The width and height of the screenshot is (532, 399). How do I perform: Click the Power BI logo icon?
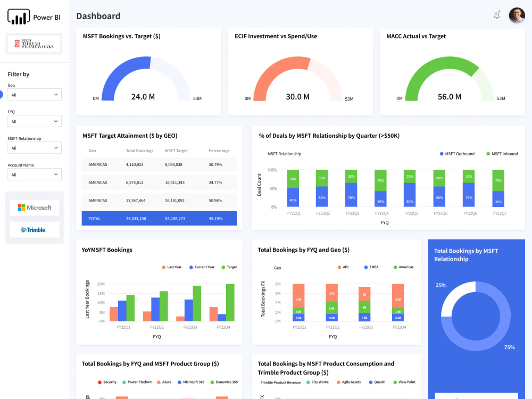click(x=19, y=17)
